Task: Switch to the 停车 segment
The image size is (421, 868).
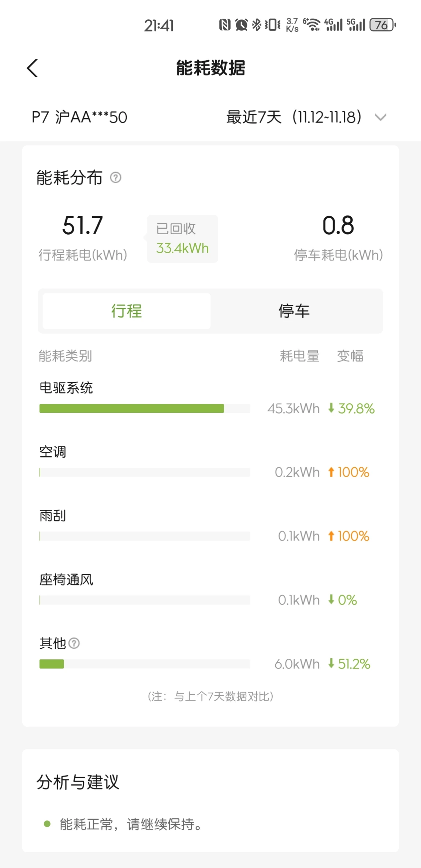Action: click(x=294, y=311)
